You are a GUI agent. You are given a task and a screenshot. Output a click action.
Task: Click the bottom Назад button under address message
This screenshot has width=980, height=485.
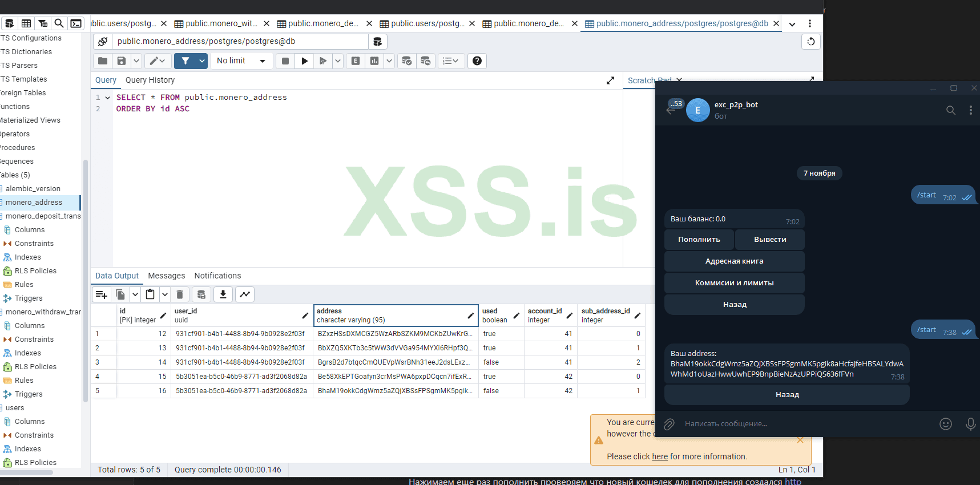787,395
